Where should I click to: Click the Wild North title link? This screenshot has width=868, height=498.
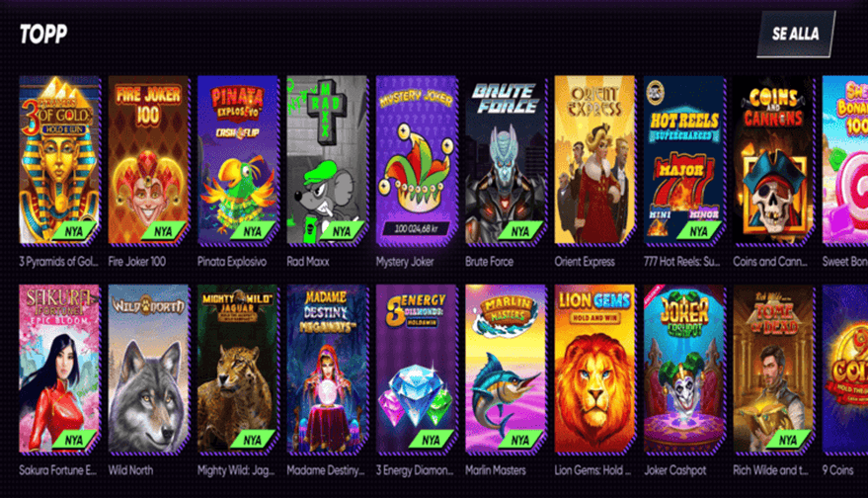[130, 470]
